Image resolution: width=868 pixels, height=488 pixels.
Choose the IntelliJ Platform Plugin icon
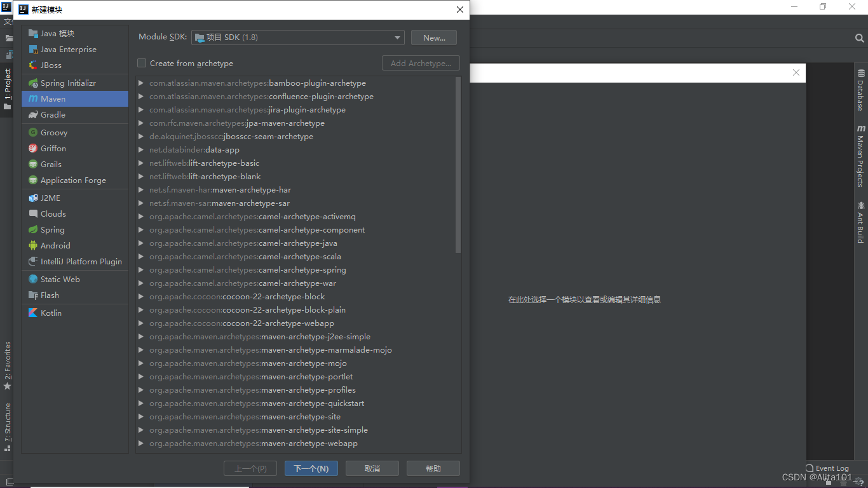click(x=33, y=262)
